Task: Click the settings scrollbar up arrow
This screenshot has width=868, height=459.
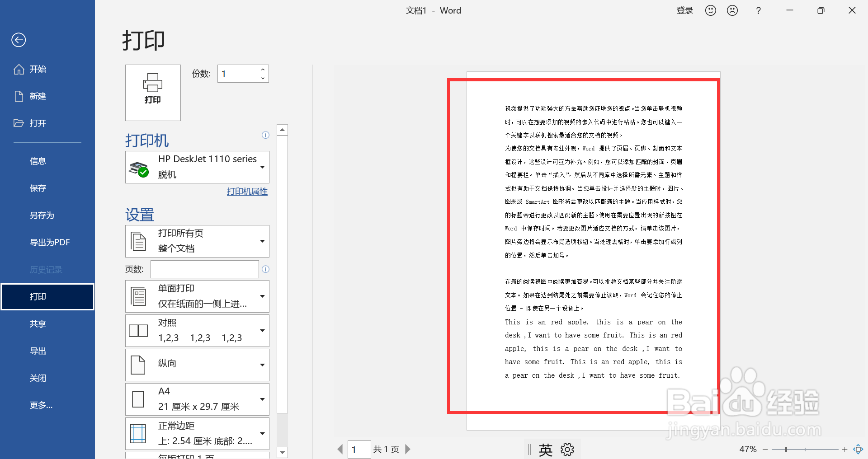Action: (282, 130)
